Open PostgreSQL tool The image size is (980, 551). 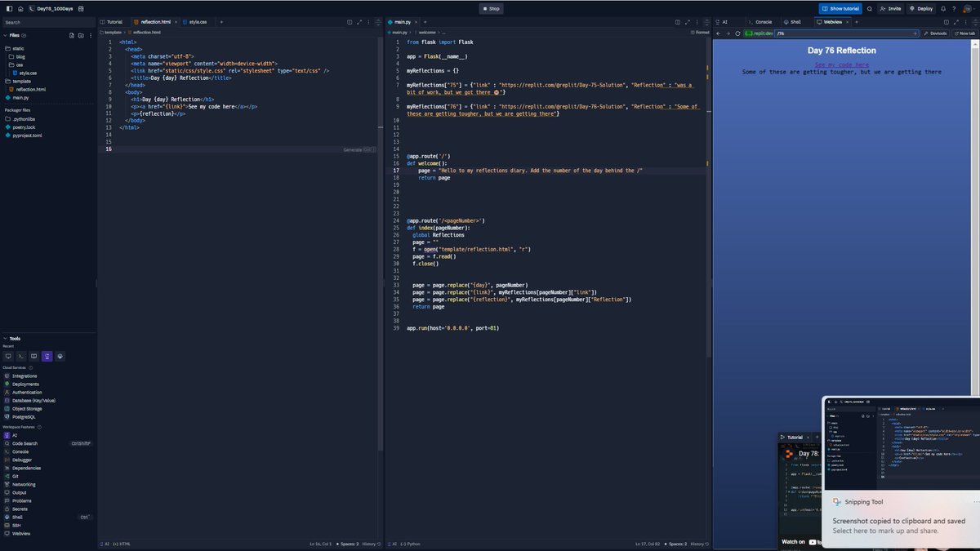point(20,417)
